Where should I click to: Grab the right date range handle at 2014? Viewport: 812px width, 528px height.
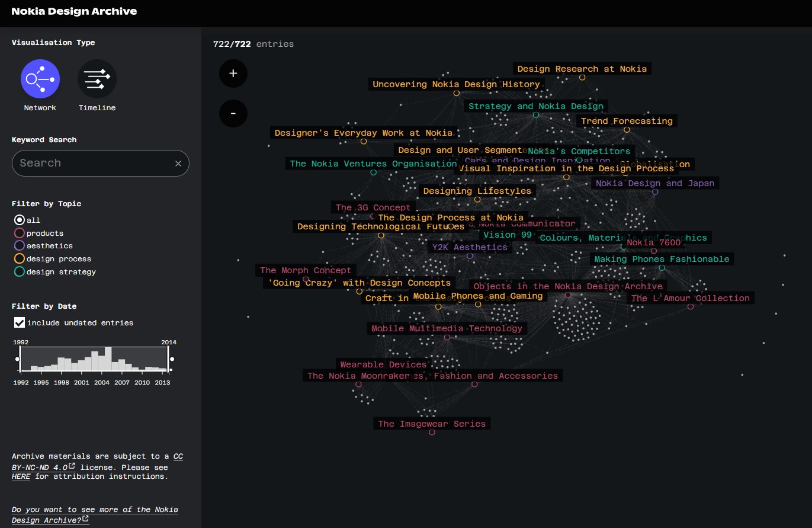coord(172,359)
